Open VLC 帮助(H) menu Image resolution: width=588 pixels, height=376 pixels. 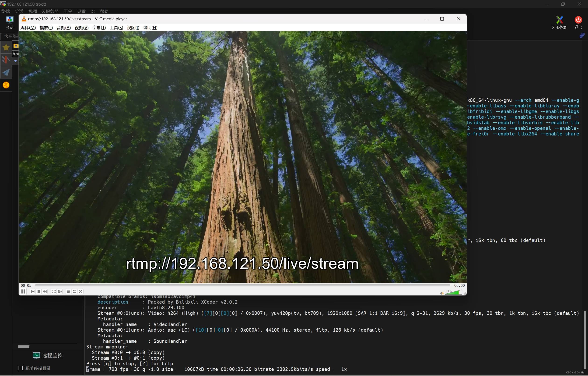(x=150, y=28)
